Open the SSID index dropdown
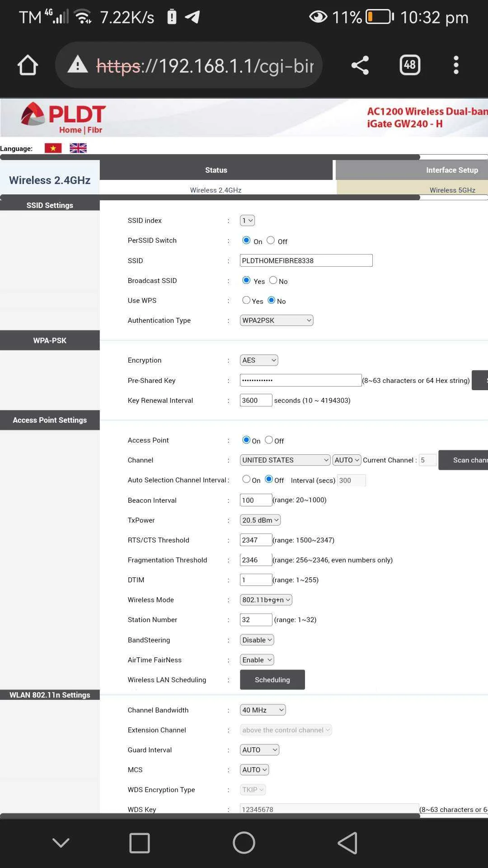 point(247,221)
